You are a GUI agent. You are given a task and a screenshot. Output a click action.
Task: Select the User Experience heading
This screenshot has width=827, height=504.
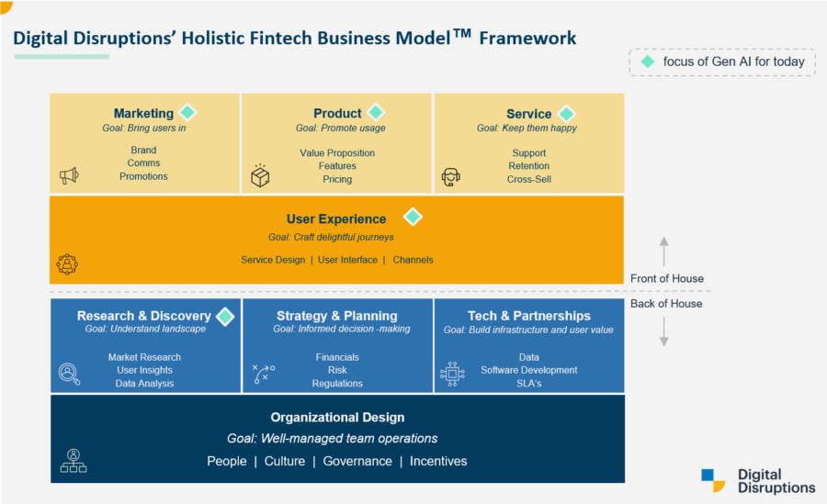[336, 218]
